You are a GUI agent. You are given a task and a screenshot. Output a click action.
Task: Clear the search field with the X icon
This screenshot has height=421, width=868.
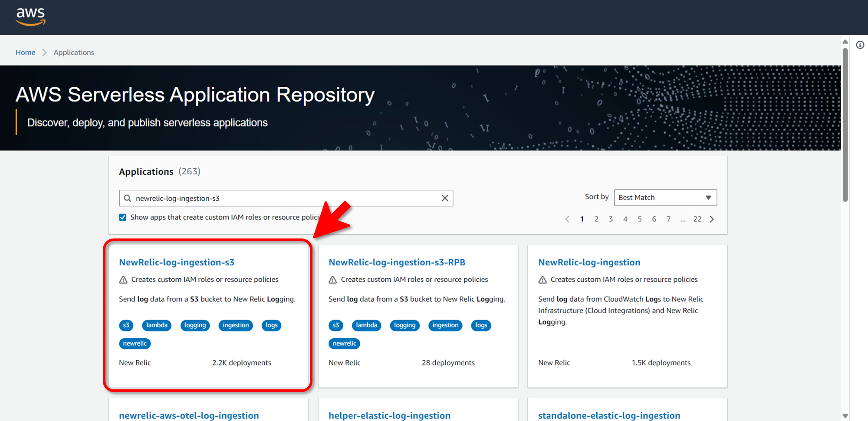pyautogui.click(x=445, y=198)
